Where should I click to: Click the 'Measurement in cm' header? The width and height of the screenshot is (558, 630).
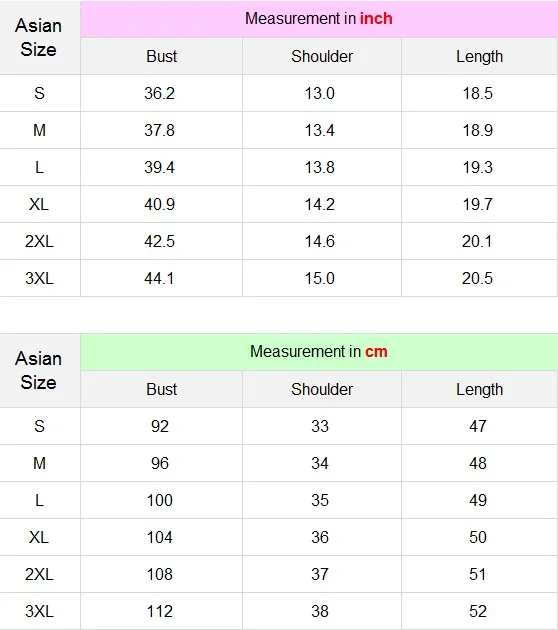[x=319, y=352]
